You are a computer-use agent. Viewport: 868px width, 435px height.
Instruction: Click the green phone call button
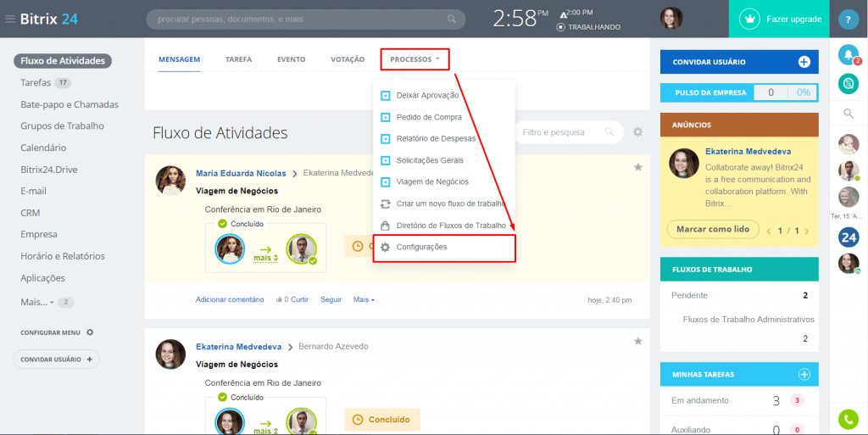click(848, 419)
